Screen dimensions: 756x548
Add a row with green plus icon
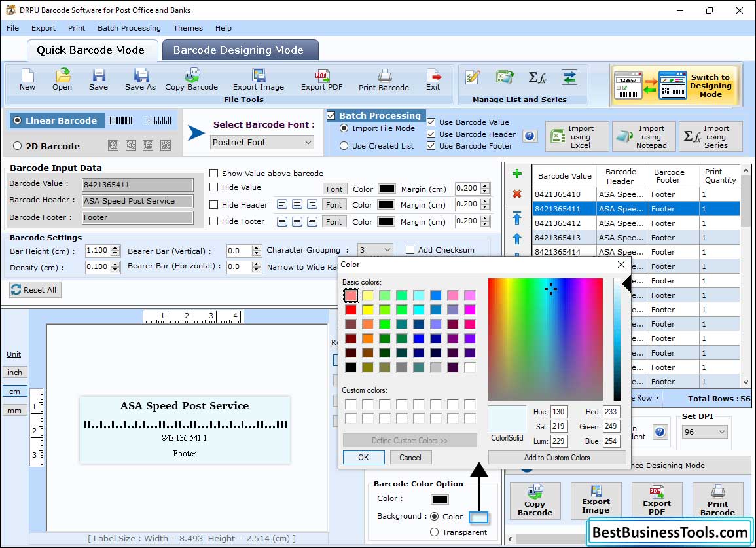pyautogui.click(x=517, y=174)
